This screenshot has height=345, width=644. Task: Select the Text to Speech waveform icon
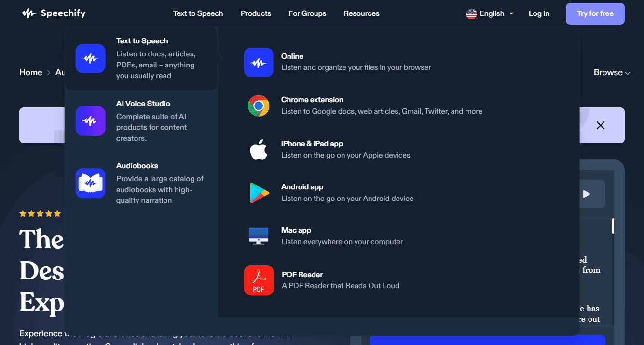[x=90, y=58]
